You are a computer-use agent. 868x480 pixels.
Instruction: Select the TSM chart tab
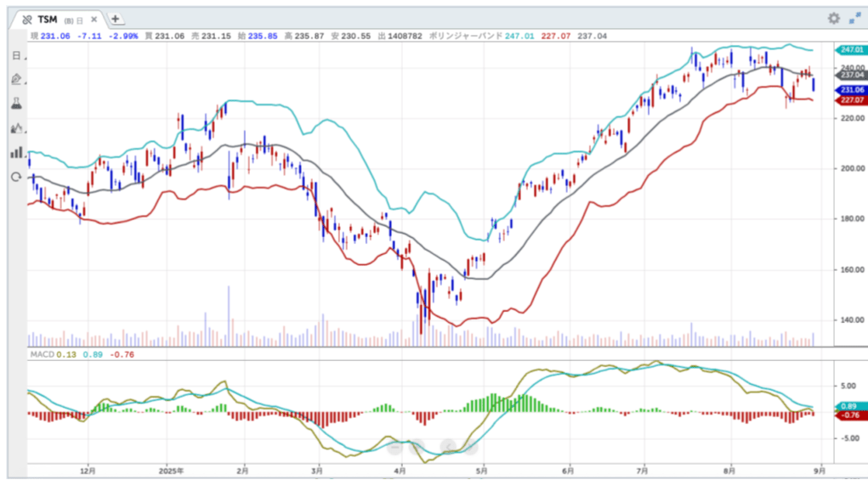(x=48, y=19)
